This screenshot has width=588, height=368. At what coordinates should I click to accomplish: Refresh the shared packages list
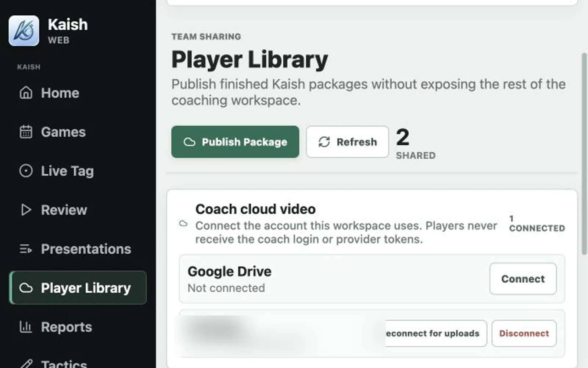coord(347,142)
